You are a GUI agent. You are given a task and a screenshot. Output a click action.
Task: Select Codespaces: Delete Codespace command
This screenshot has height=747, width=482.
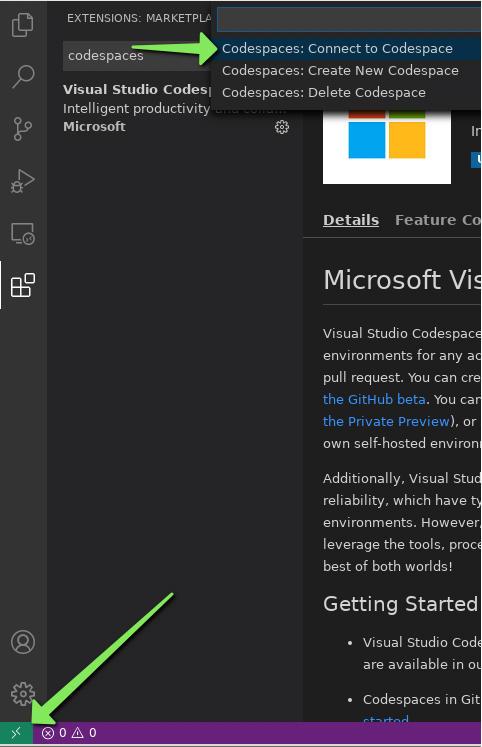pyautogui.click(x=346, y=92)
